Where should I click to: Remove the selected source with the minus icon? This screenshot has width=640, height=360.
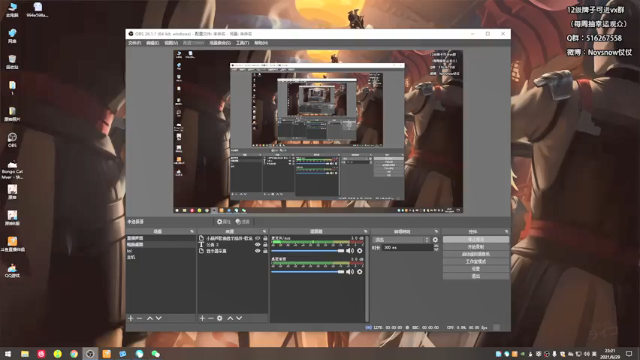[211, 318]
